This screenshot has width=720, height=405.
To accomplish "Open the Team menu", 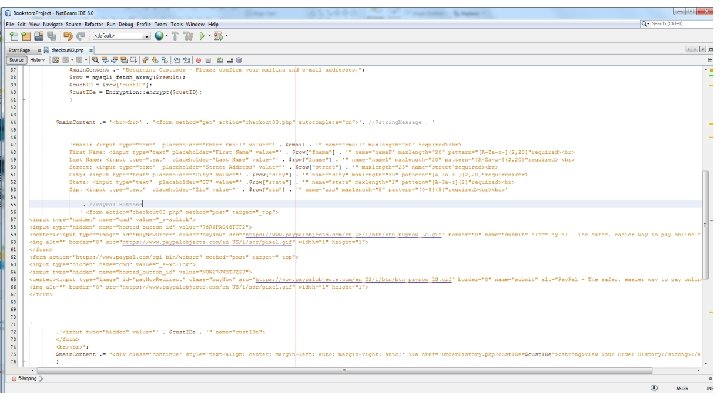I will point(161,24).
